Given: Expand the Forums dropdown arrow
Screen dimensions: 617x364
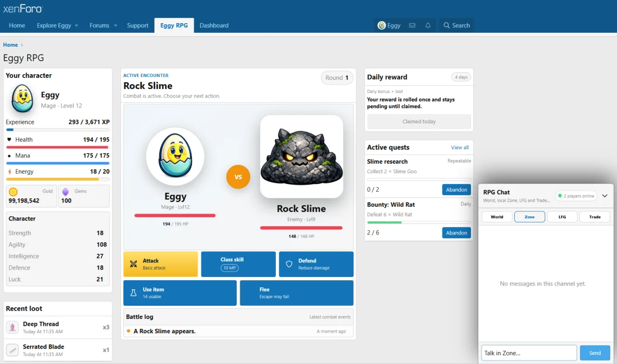Looking at the screenshot, I should coord(116,26).
